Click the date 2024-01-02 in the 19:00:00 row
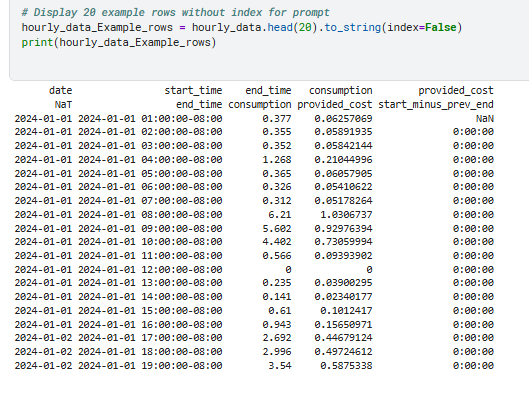Viewport: 529px width, 394px height. point(43,366)
